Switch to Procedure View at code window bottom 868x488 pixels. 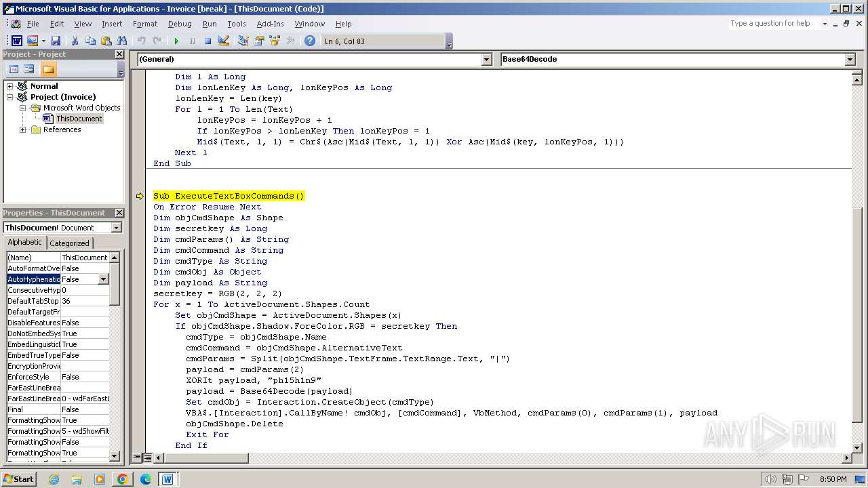[138, 458]
